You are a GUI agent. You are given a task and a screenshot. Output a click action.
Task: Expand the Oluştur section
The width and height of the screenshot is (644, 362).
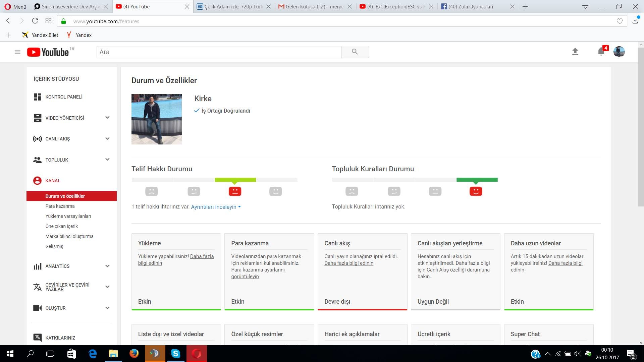(x=107, y=308)
